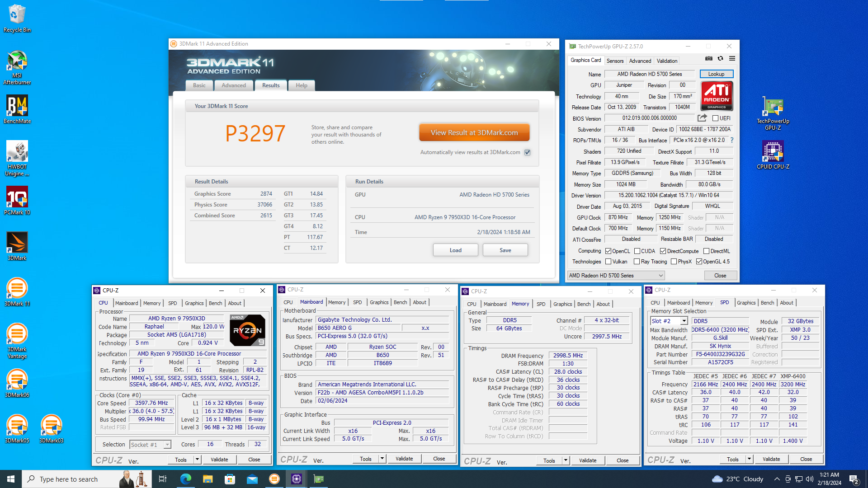Click Validate in the CPU-Z Memory window
Screen dimensions: 868x488
[x=588, y=460]
